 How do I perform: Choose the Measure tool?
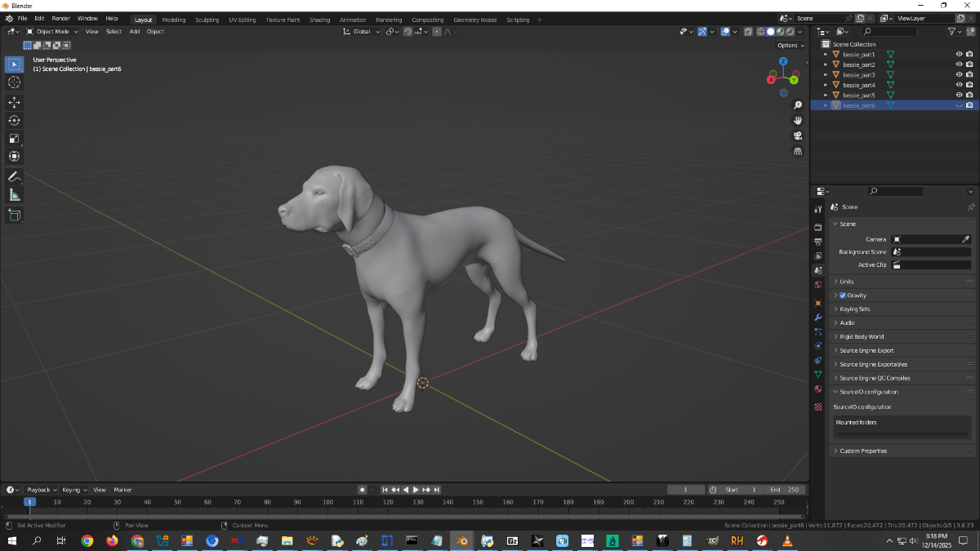[14, 195]
